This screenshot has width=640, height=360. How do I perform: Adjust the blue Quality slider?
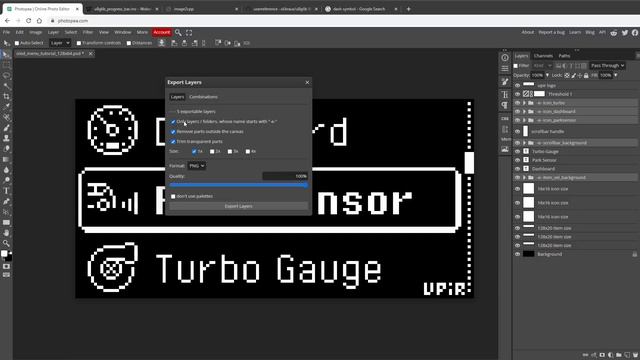pos(238,185)
